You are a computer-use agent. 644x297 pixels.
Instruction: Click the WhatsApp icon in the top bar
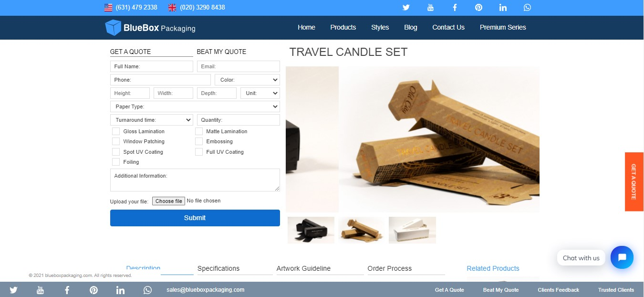click(x=527, y=8)
